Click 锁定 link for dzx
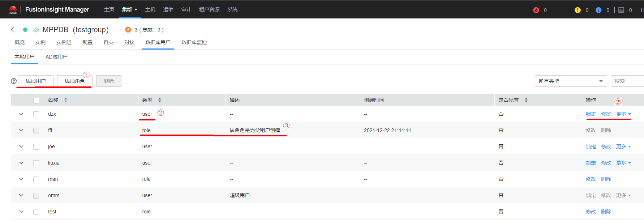 [x=591, y=114]
